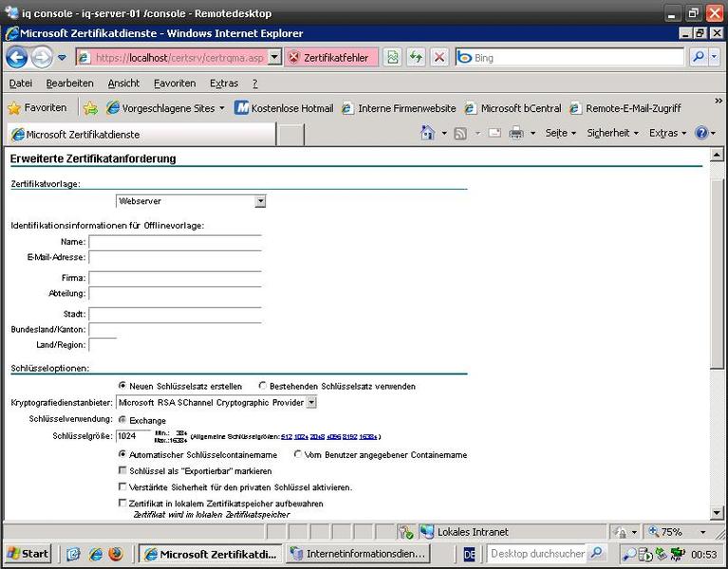Open the Start menu
This screenshot has width=728, height=569.
pyautogui.click(x=28, y=554)
